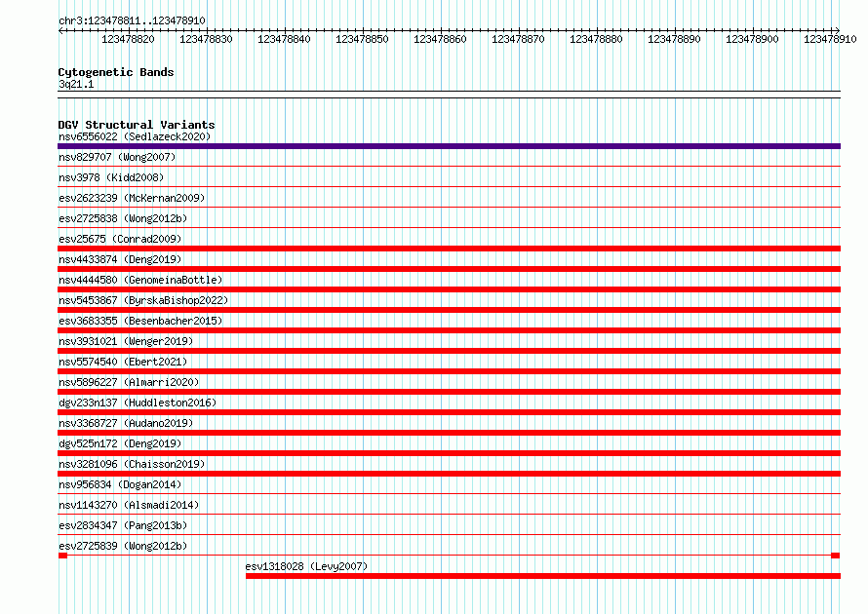Select nsv5896227 (Almarri2020) label

tap(129, 382)
